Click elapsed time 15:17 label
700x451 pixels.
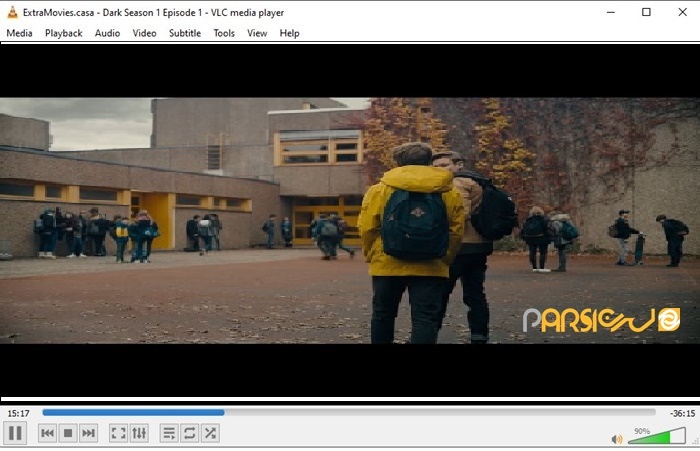(18, 413)
